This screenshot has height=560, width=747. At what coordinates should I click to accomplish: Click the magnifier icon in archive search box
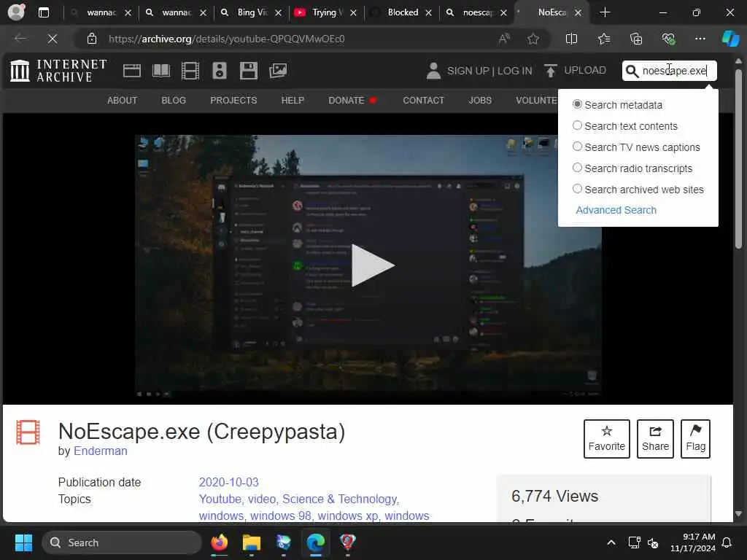pyautogui.click(x=632, y=71)
